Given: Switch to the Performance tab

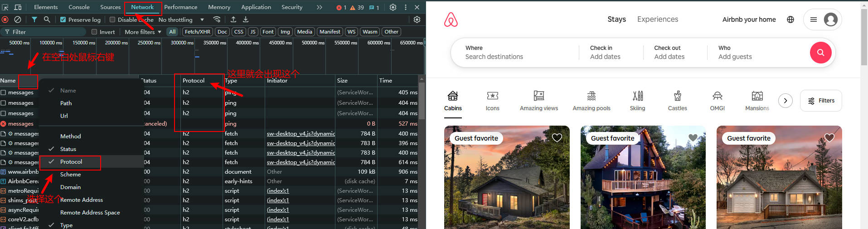Looking at the screenshot, I should point(180,7).
